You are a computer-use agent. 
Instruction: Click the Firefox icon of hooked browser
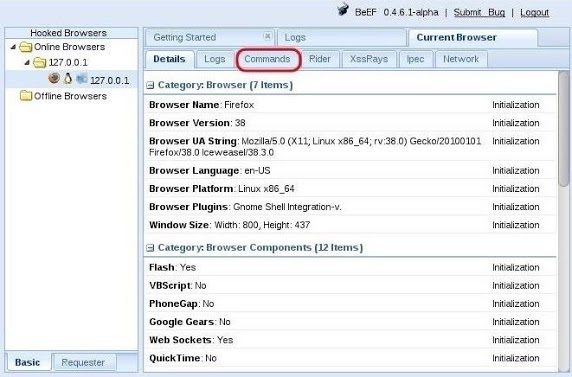[x=54, y=78]
